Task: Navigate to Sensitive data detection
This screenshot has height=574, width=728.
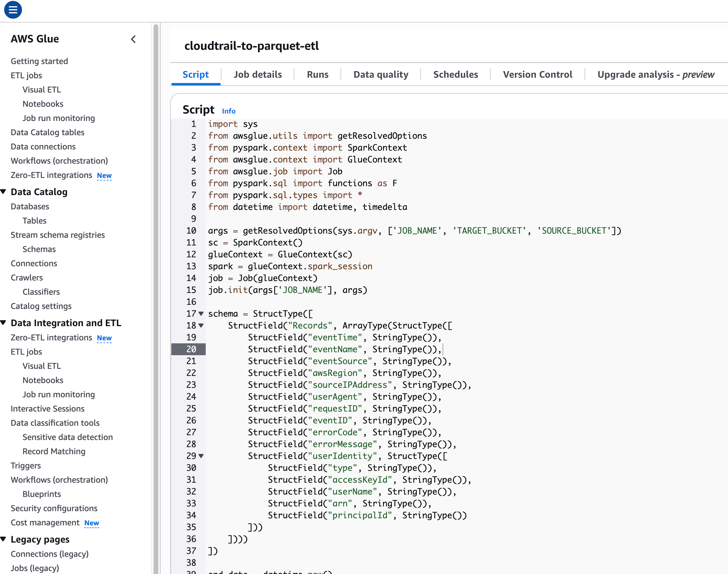Action: (68, 437)
